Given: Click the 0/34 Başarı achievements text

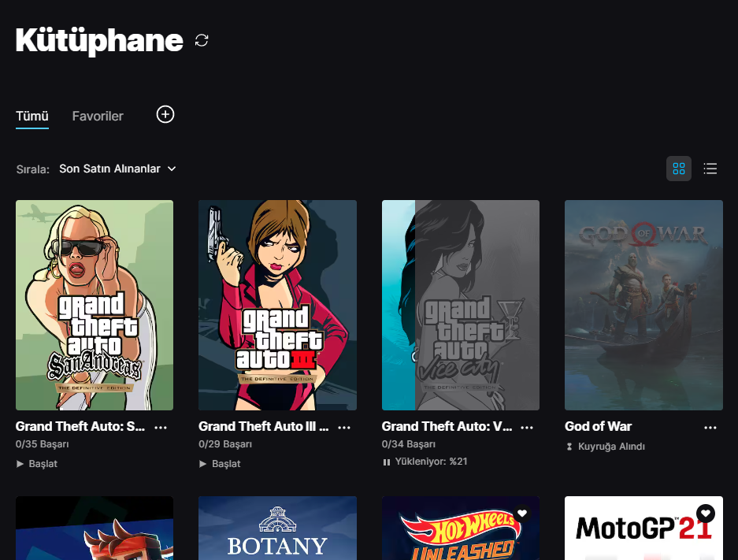Looking at the screenshot, I should (x=409, y=444).
